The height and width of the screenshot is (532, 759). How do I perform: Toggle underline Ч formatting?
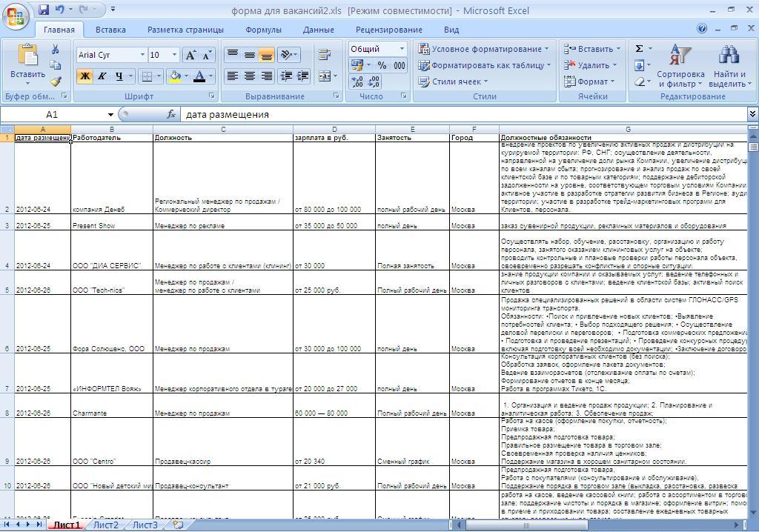click(x=119, y=76)
